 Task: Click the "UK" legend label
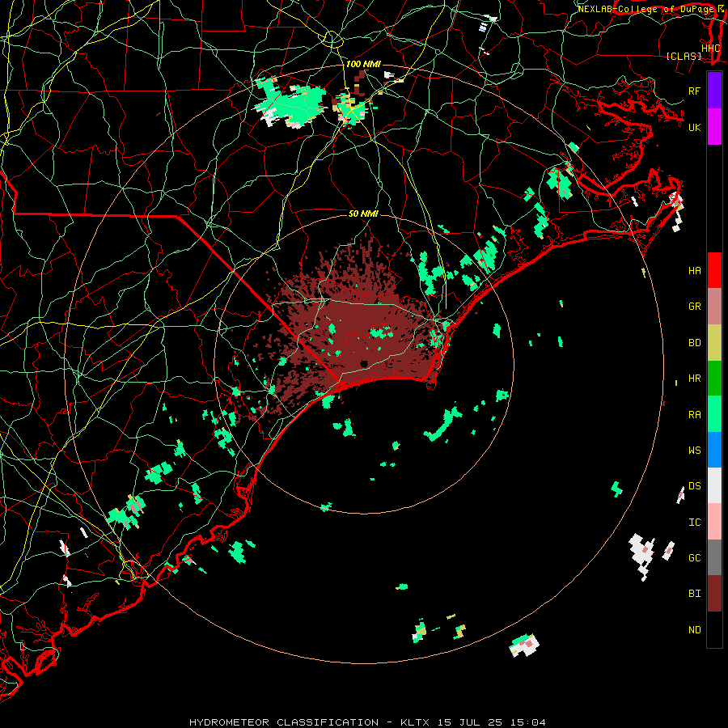[694, 127]
